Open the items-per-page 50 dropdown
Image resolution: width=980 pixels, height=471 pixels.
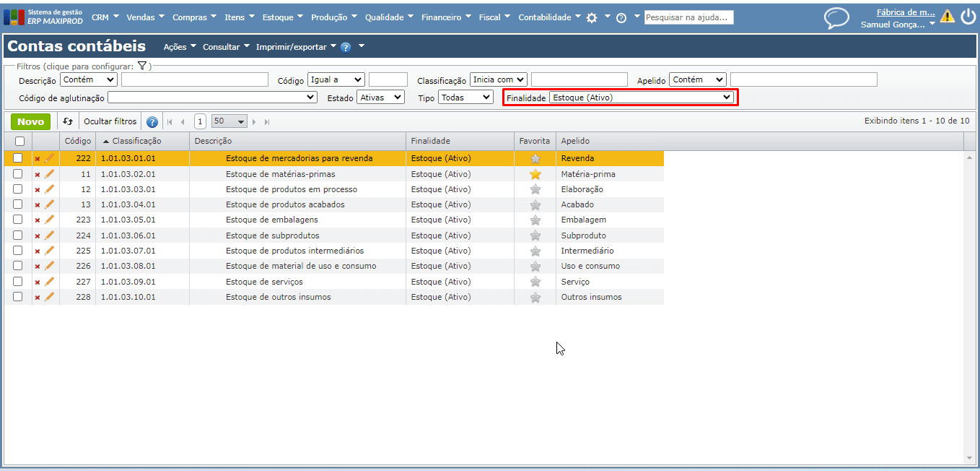(229, 122)
